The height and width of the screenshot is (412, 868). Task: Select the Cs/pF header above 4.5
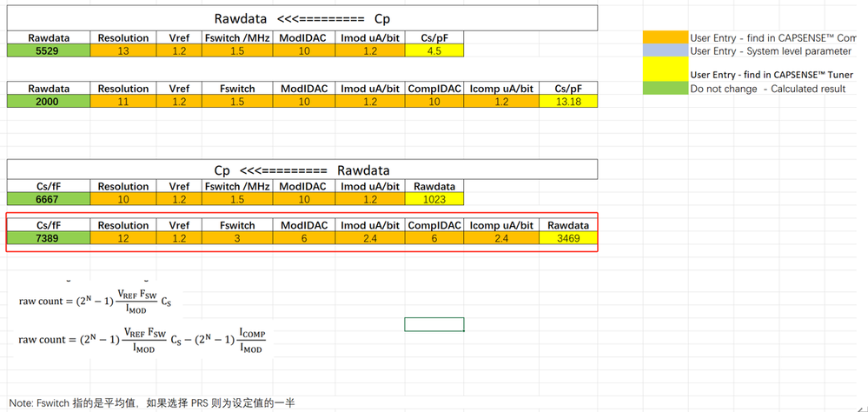click(x=434, y=37)
